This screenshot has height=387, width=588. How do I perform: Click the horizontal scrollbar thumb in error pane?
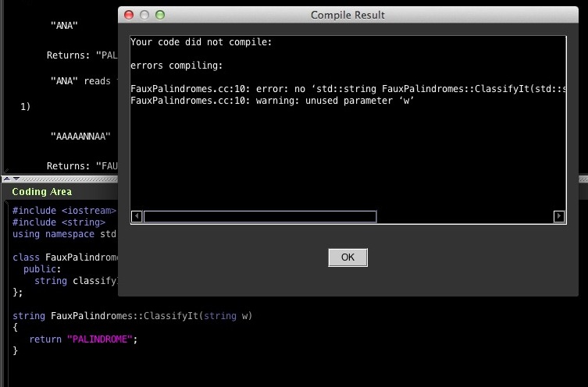(x=260, y=217)
